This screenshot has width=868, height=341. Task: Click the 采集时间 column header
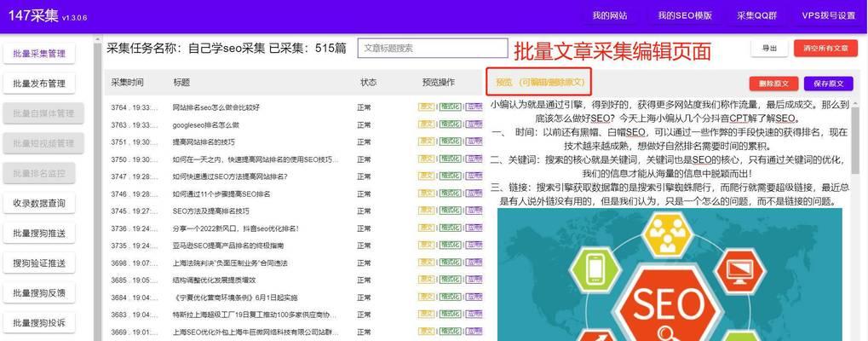coord(127,83)
